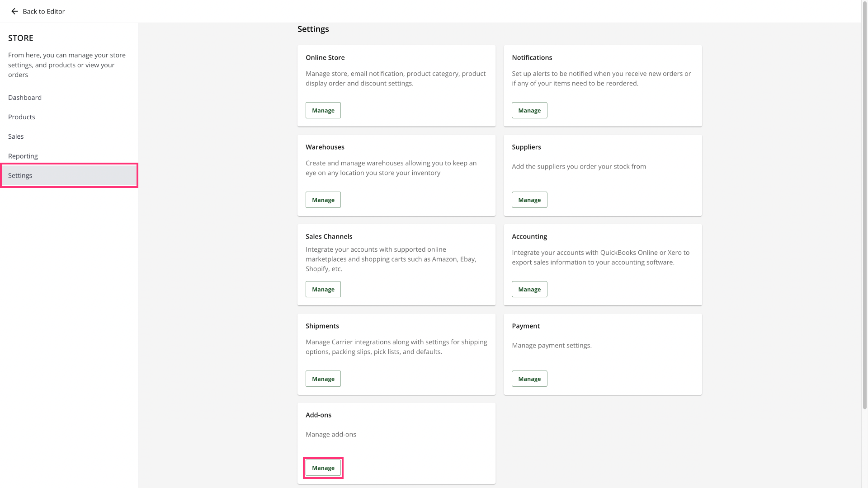Manage Add-ons
Image resolution: width=868 pixels, height=488 pixels.
pos(323,468)
